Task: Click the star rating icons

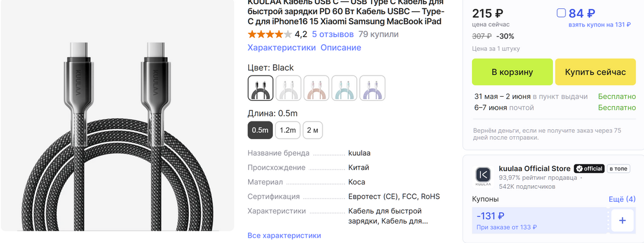Action: click(x=269, y=34)
